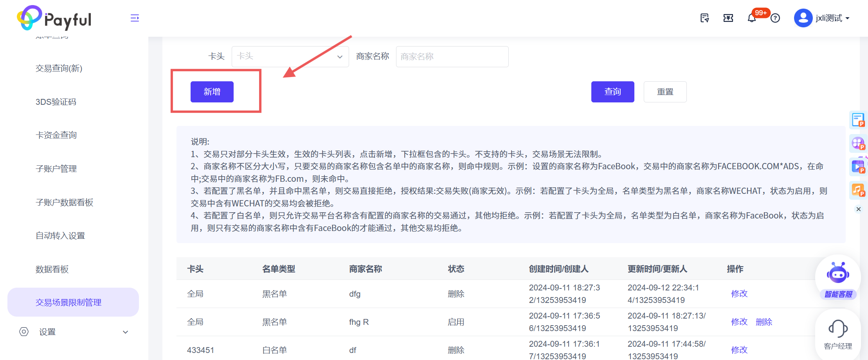Viewport: 868px width, 360px height.
Task: Click the 名单类型 column header
Action: click(279, 269)
